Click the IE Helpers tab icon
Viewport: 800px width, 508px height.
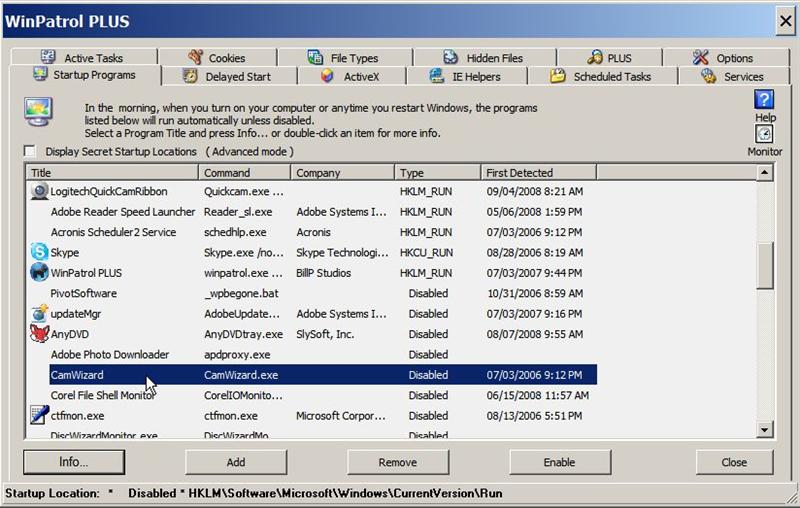[x=437, y=76]
